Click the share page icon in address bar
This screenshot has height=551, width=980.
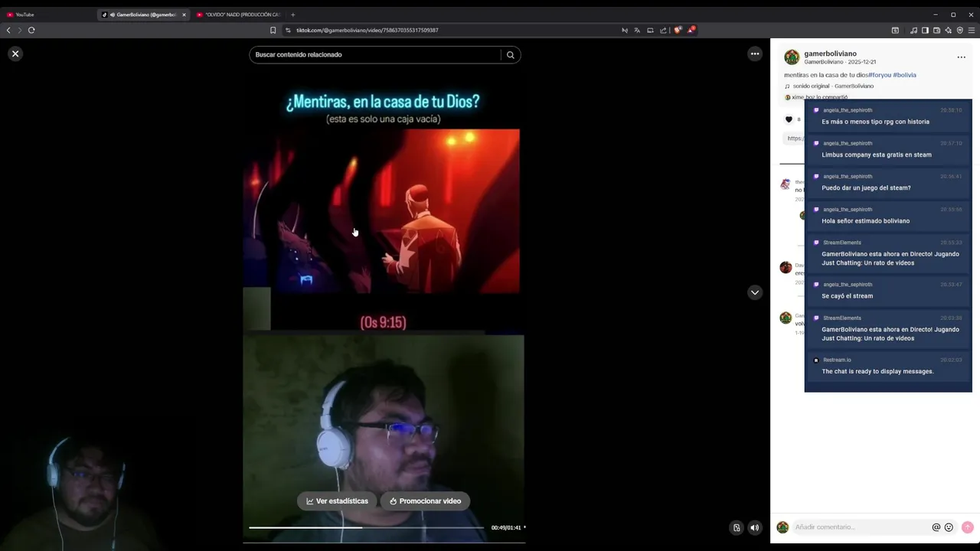point(663,30)
